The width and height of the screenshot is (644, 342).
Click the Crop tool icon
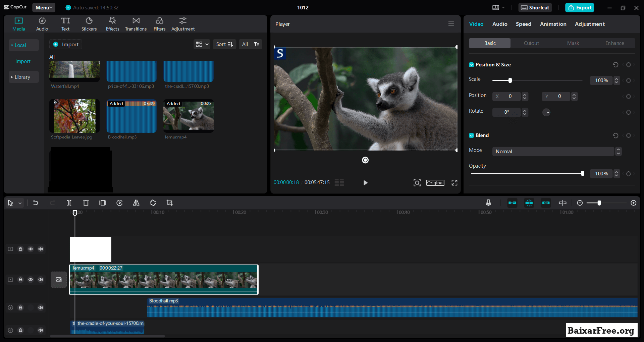[170, 203]
